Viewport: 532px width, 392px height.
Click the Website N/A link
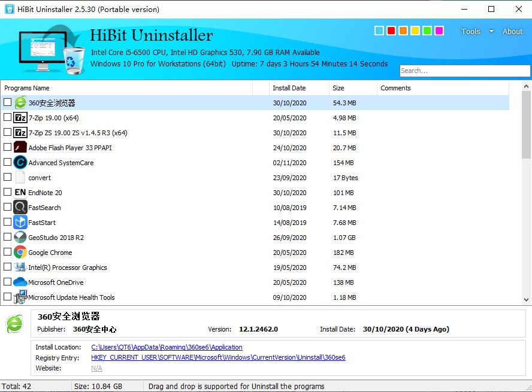click(96, 368)
